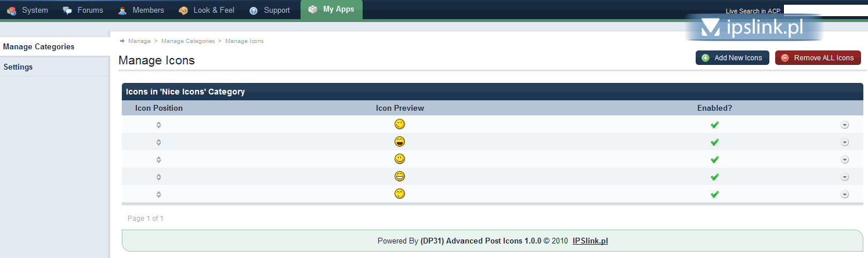Open the IPSlink.pl footer link
868x258 pixels.
tap(590, 241)
